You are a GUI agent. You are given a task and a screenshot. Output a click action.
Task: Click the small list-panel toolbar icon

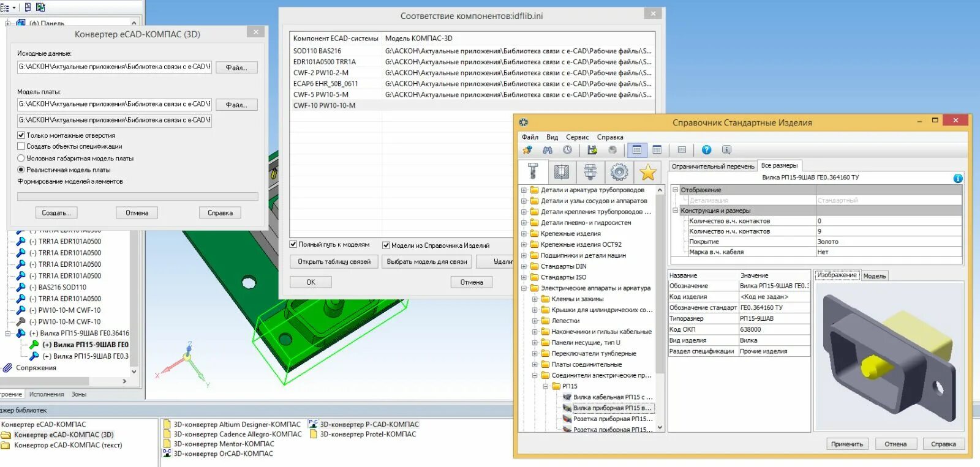coord(682,150)
